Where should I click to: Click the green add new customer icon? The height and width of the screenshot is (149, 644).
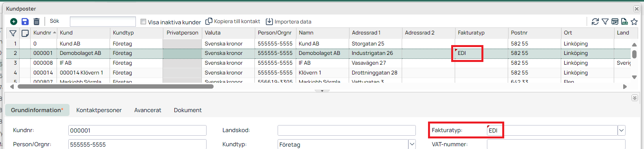click(13, 22)
